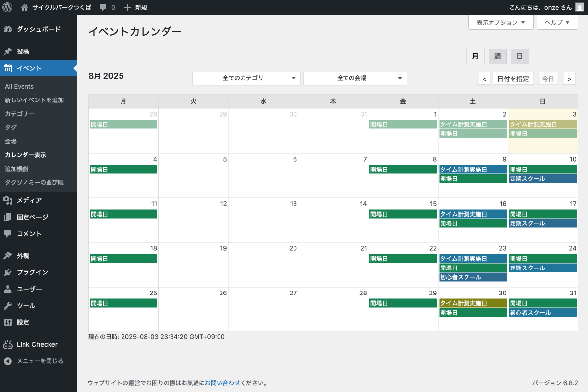Click the 固定ページ pages icon
Screen dimensions: 588x392
(8, 217)
